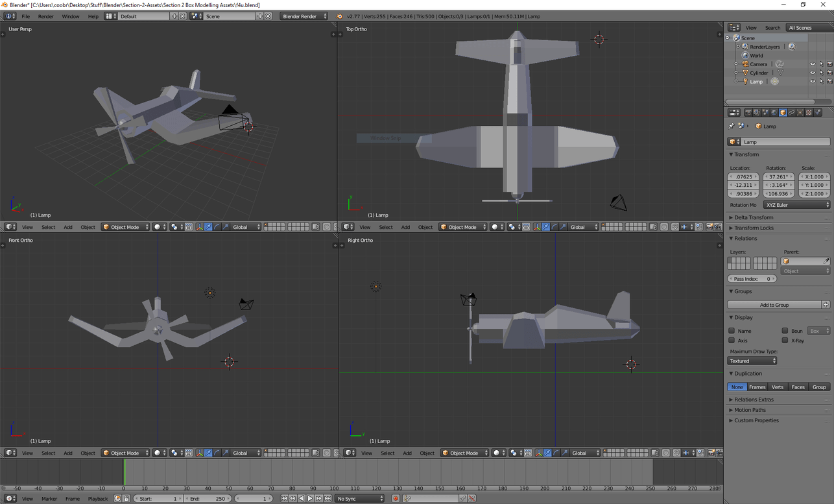Screen dimensions: 834x504
Task: Select the Object properties tab (cube icon)
Action: pyautogui.click(x=783, y=112)
